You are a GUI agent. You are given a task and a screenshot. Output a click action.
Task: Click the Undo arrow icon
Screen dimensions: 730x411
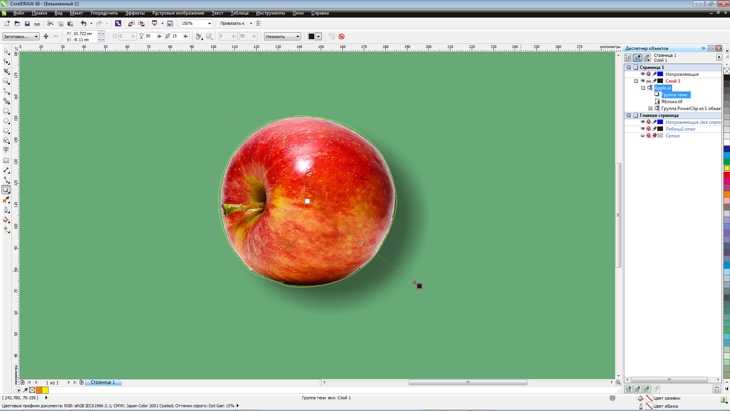click(x=83, y=23)
